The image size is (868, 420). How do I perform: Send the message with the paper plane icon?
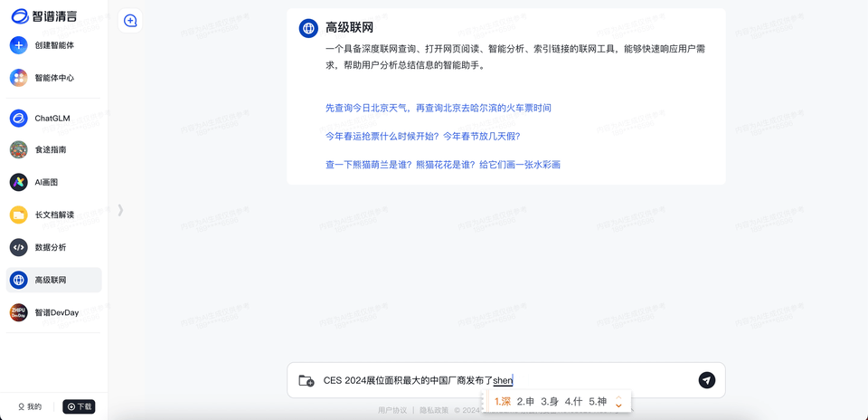tap(706, 380)
